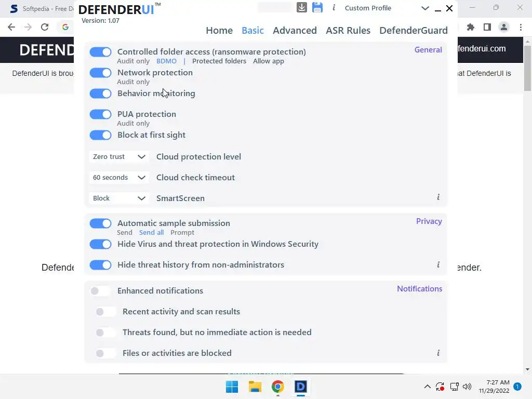Image resolution: width=532 pixels, height=399 pixels.
Task: Open the notification center badge
Action: [x=517, y=387]
